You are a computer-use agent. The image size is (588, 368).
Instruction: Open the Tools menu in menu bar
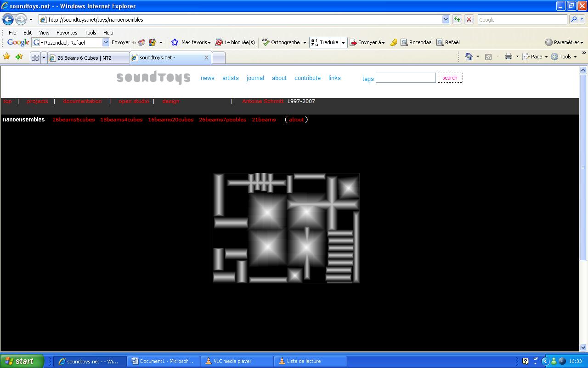90,33
